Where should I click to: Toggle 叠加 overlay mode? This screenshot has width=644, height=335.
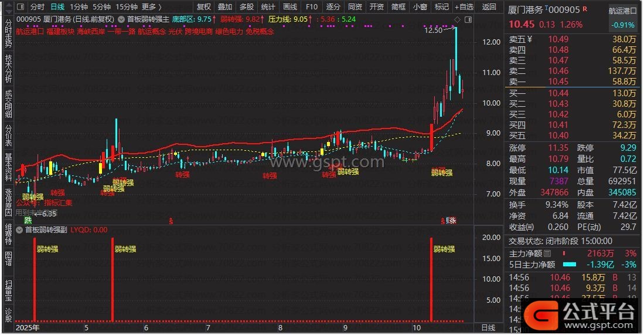(224, 7)
